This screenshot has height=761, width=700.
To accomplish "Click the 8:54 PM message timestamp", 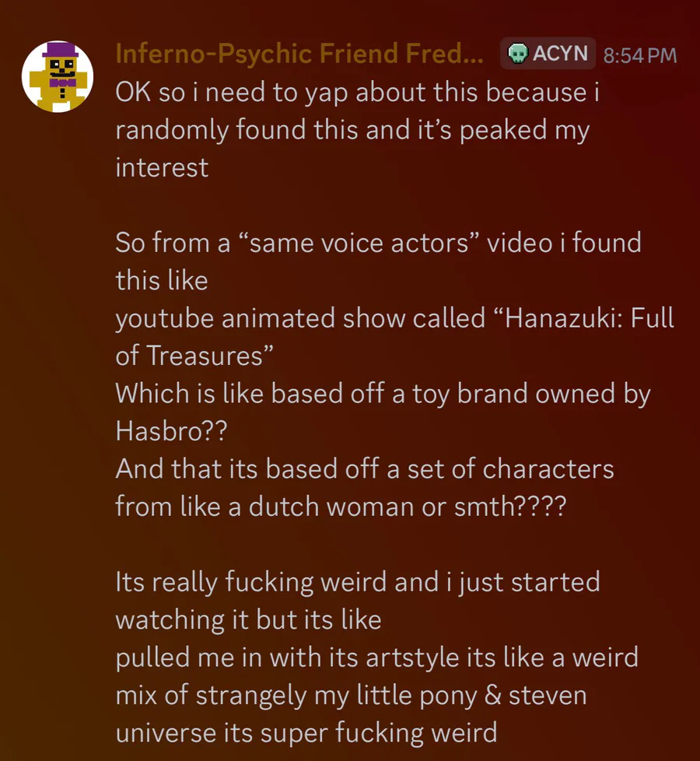I will 639,55.
